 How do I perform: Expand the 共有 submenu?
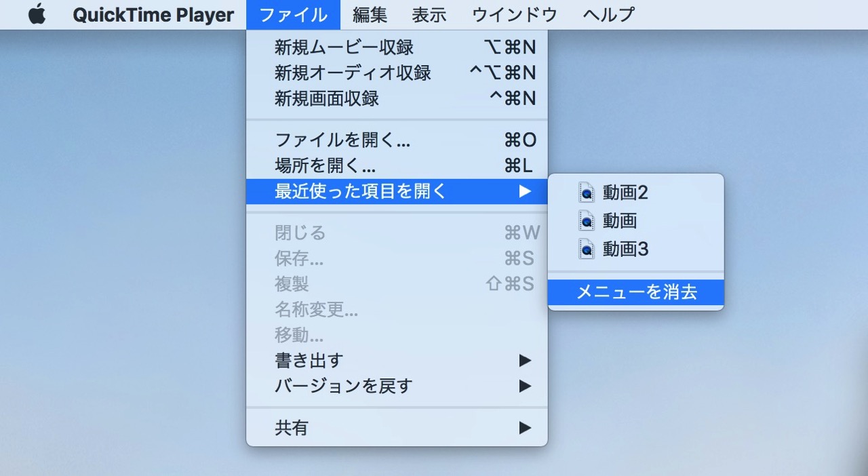(397, 428)
